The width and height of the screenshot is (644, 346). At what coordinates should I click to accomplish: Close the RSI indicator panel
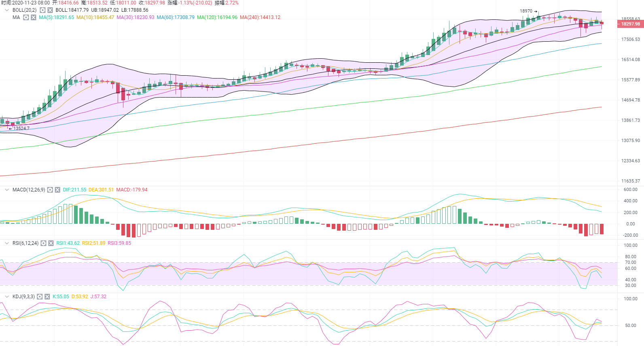click(x=51, y=243)
